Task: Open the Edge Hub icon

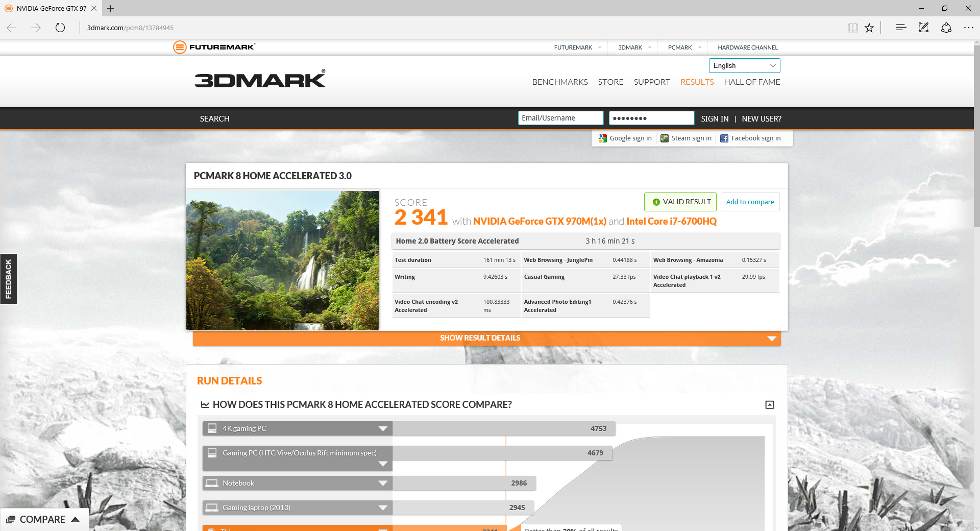Action: (901, 28)
